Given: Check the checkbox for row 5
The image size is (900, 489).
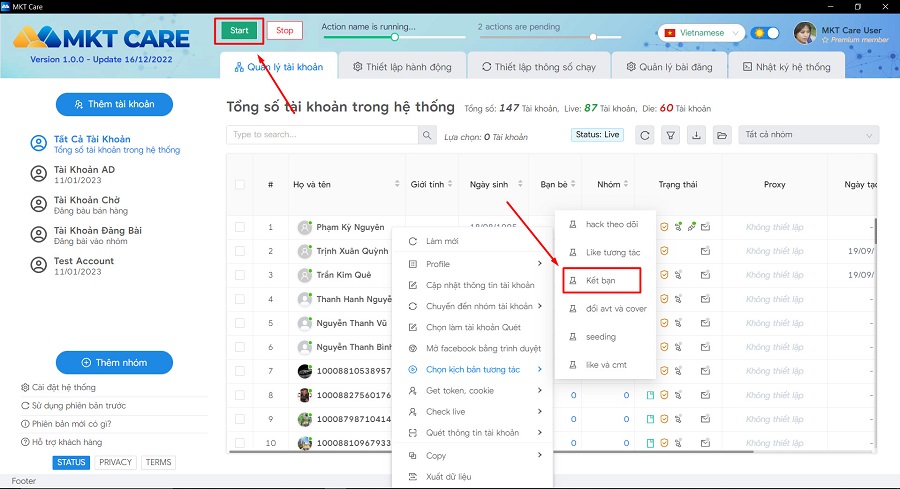Looking at the screenshot, I should 240,323.
